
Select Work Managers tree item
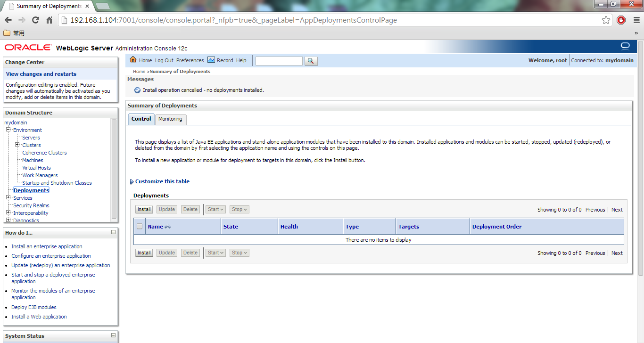click(40, 175)
